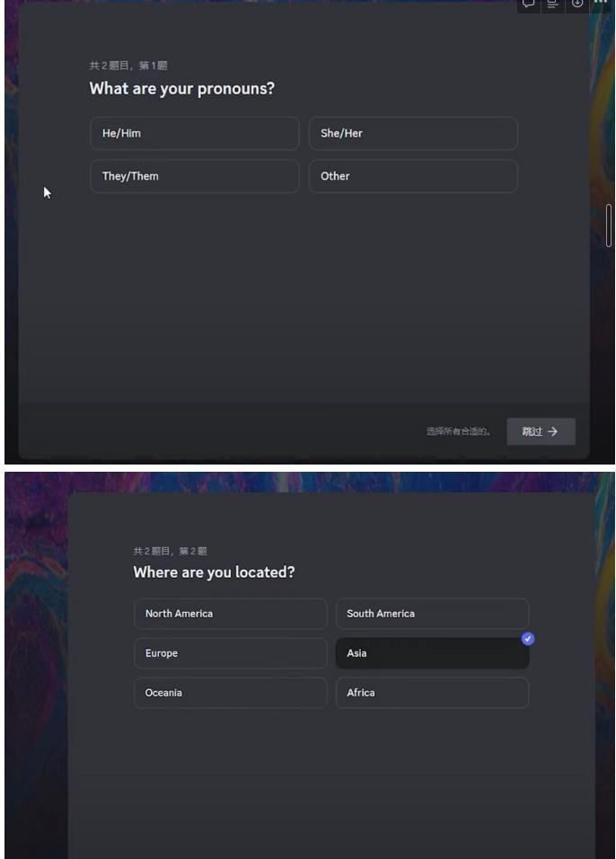Choose the They/Them pronoun option
This screenshot has width=616, height=859.
(194, 176)
